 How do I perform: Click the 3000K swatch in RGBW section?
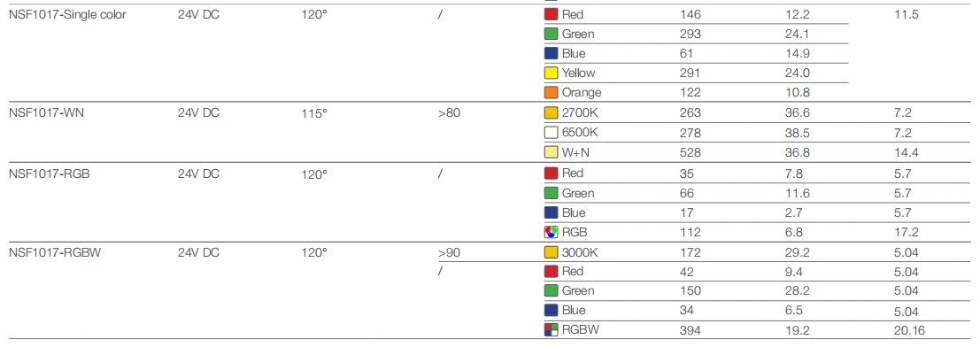coord(551,252)
